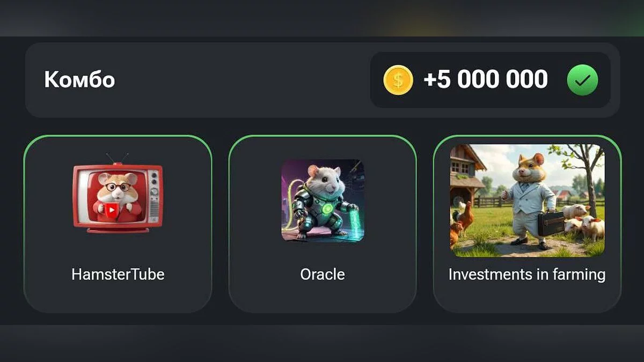Select the Oracle combo card
The width and height of the screenshot is (644, 362).
[x=323, y=224]
